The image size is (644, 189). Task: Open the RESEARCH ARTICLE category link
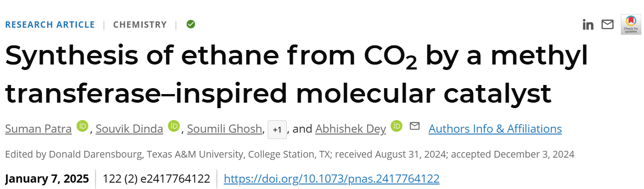point(50,25)
